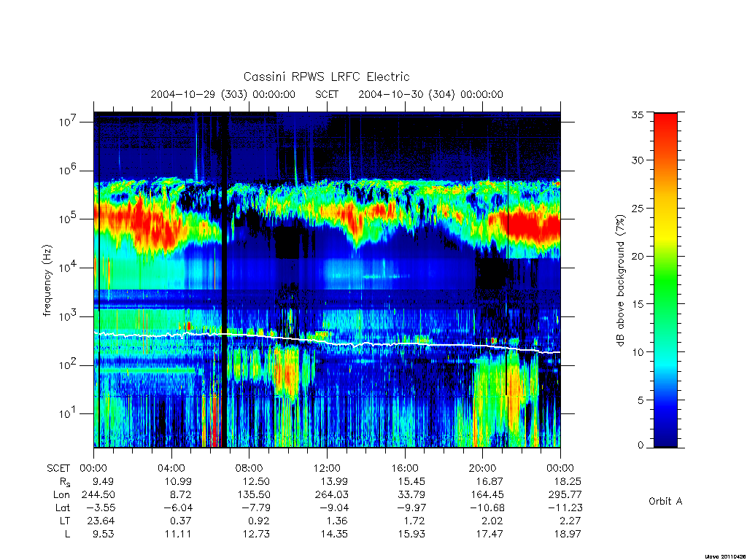Click the time tick label '08:00'
The image size is (747, 560).
[249, 468]
